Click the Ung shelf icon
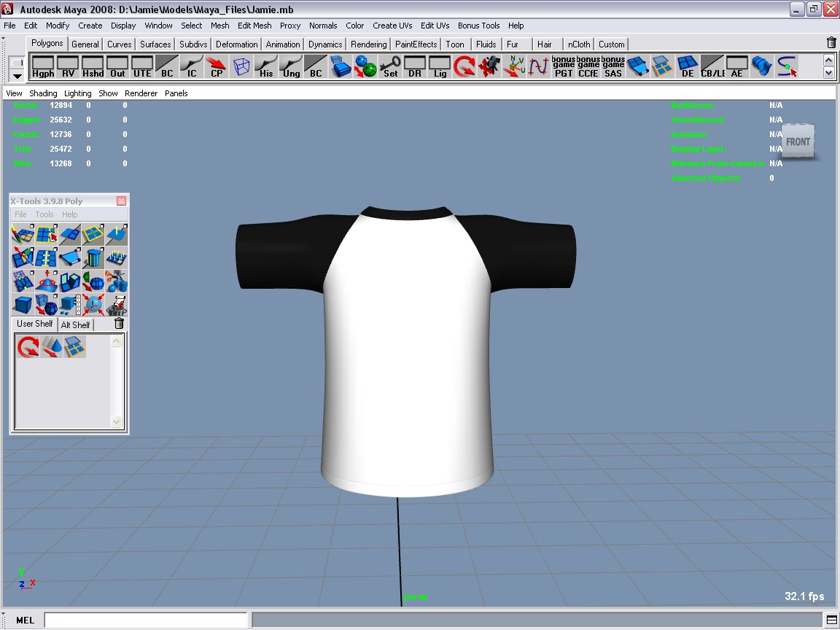 point(291,67)
